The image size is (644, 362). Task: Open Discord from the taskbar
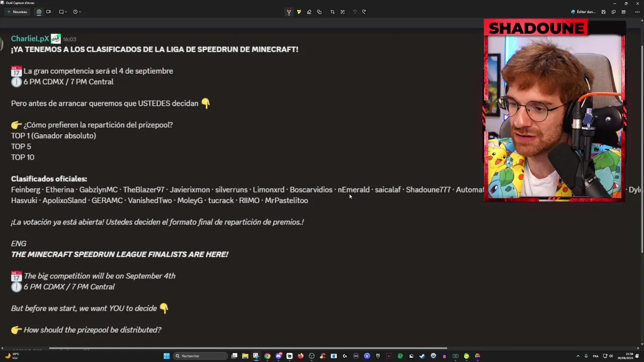(278, 356)
